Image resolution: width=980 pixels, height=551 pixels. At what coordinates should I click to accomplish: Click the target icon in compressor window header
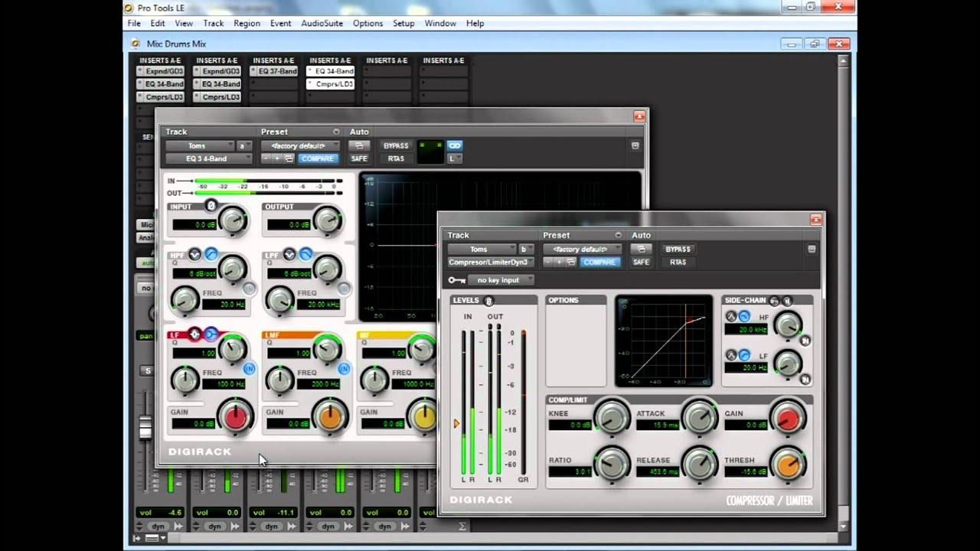[x=812, y=249]
